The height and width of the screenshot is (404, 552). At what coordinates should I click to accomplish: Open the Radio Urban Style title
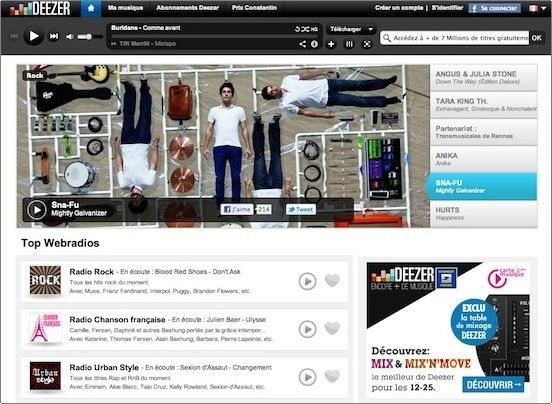(104, 367)
